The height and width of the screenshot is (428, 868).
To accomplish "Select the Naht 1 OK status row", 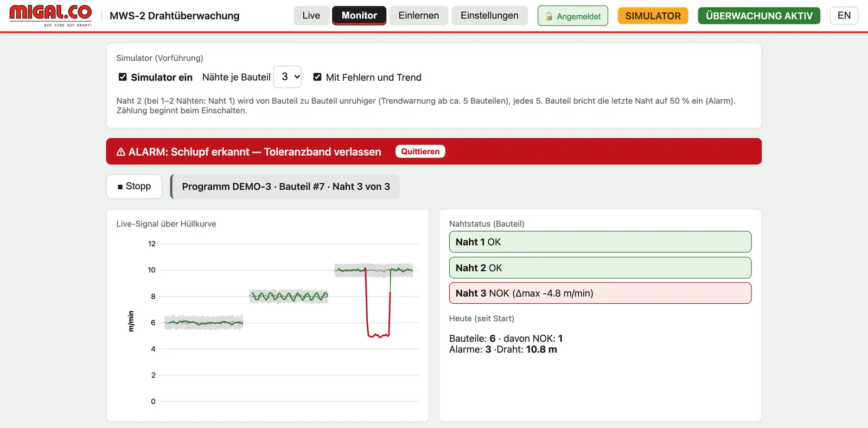I will click(600, 242).
